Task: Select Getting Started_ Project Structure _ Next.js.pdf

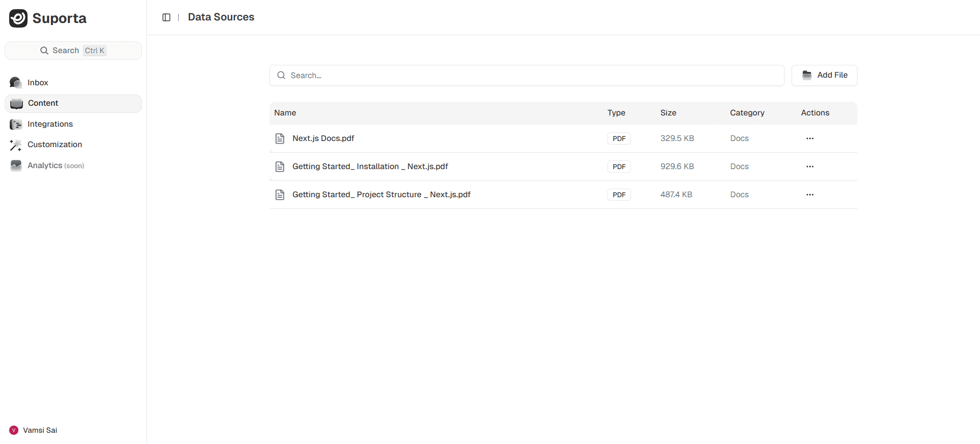Action: tap(381, 195)
